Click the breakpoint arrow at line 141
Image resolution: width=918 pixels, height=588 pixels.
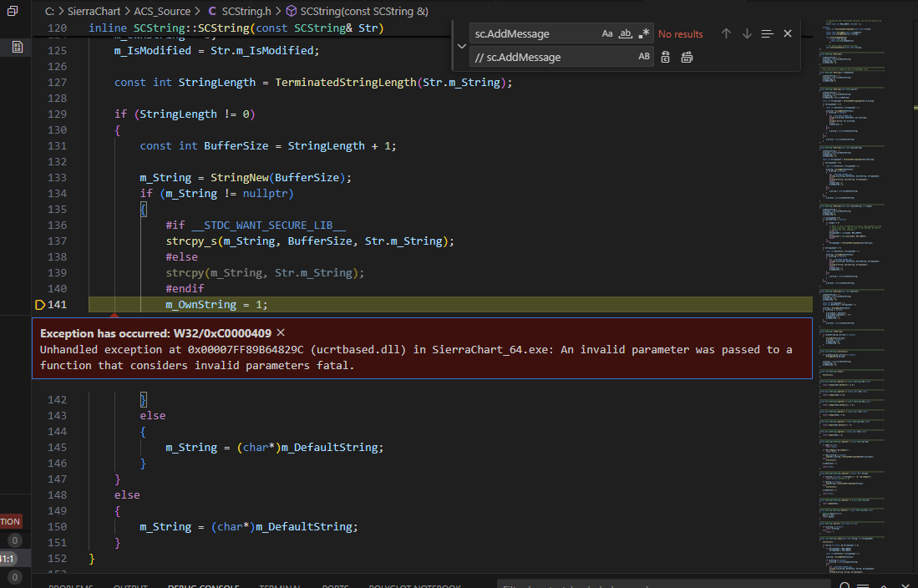(40, 305)
